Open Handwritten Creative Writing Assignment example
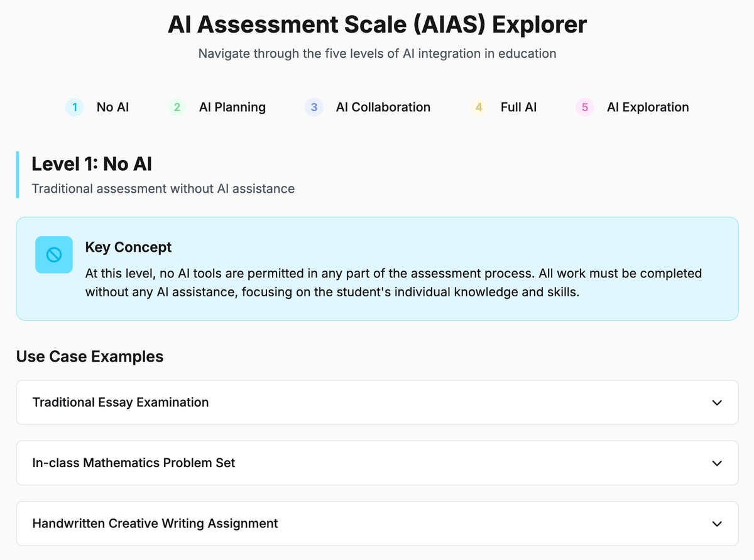 coord(155,524)
